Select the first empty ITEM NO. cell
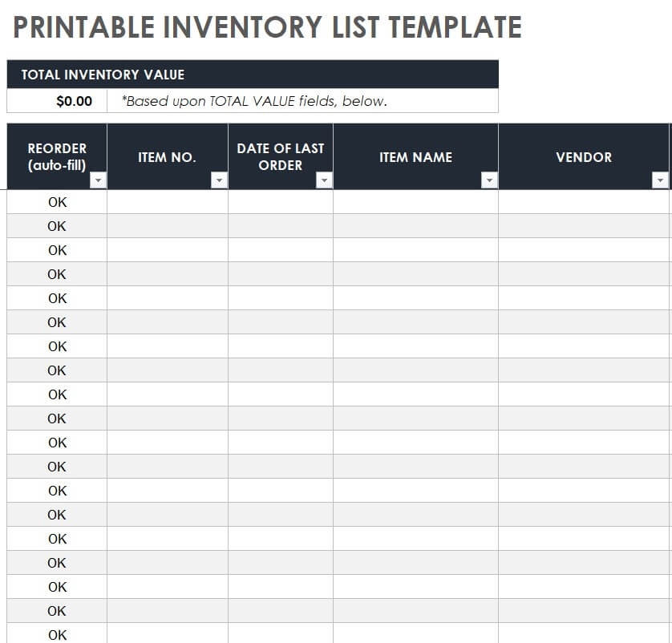The height and width of the screenshot is (643, 672). 167,202
